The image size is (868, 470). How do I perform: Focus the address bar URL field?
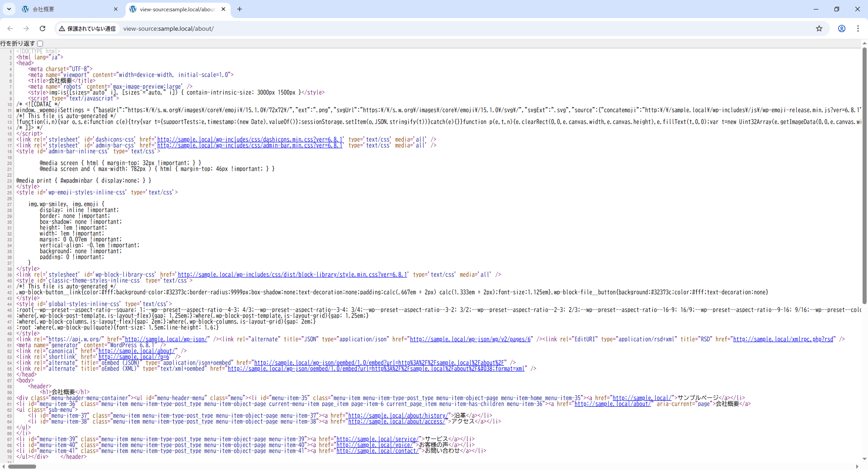click(466, 28)
